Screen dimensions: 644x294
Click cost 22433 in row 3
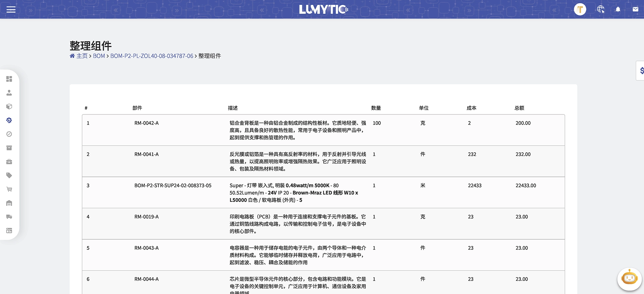475,186
